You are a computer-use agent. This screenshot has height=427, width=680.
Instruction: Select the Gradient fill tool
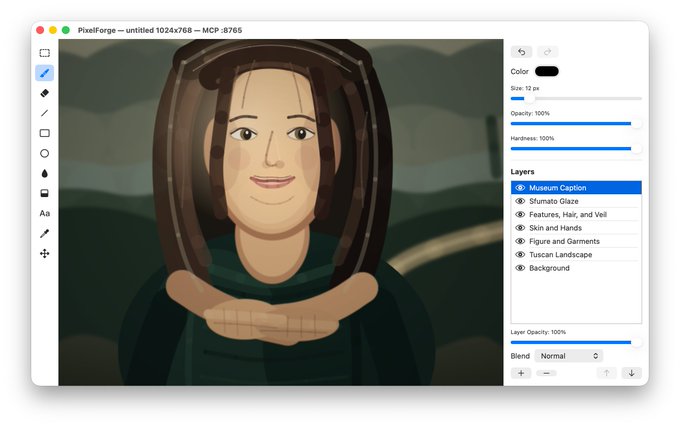point(45,193)
